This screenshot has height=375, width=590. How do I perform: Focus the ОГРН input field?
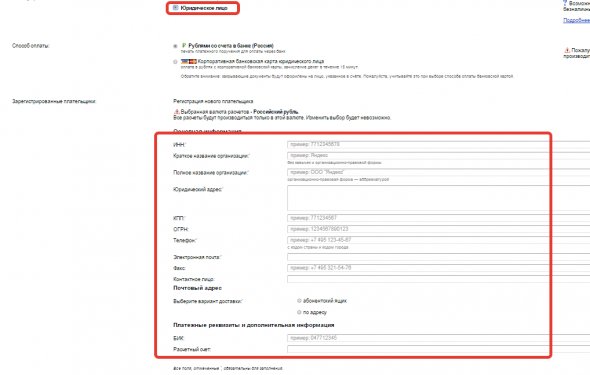[x=438, y=229]
